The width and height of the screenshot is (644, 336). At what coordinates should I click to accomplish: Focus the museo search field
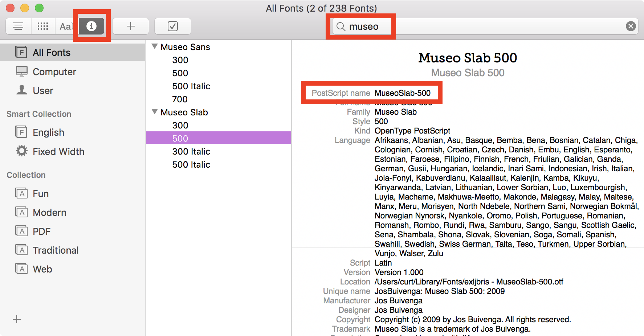point(485,26)
